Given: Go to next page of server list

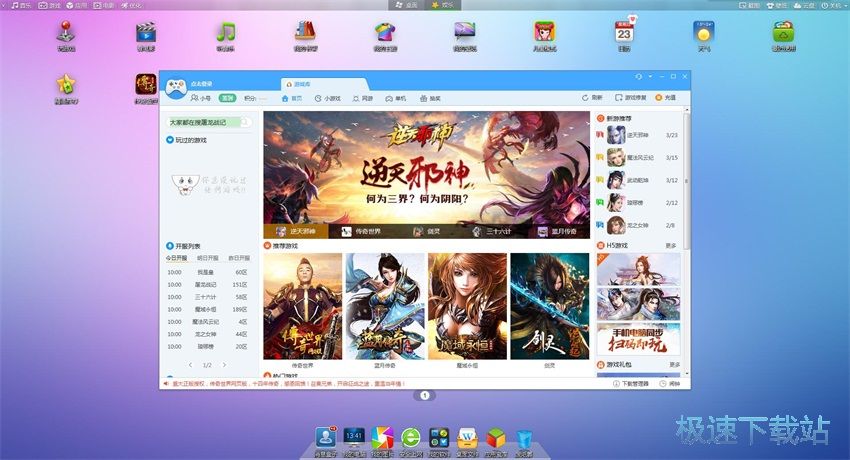Looking at the screenshot, I should (224, 365).
